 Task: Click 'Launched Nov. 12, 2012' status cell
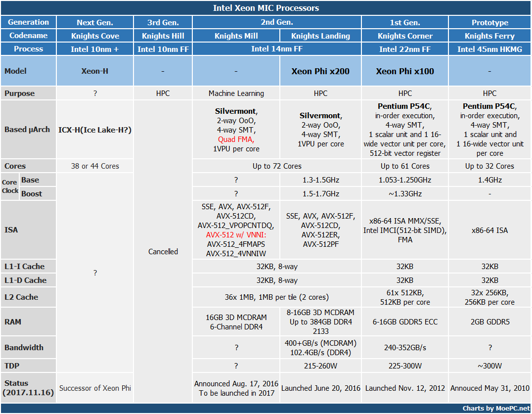(x=405, y=388)
